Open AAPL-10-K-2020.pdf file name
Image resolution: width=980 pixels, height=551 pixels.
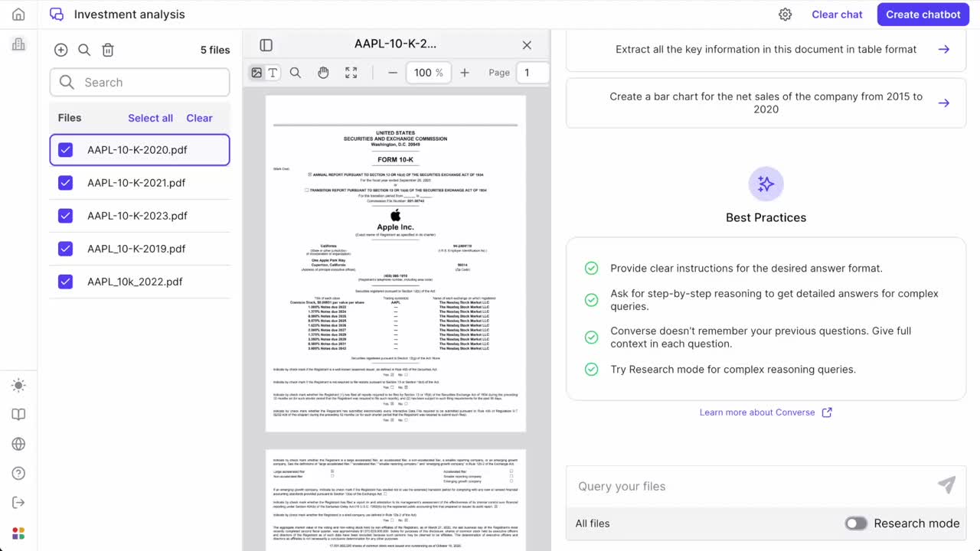(137, 150)
